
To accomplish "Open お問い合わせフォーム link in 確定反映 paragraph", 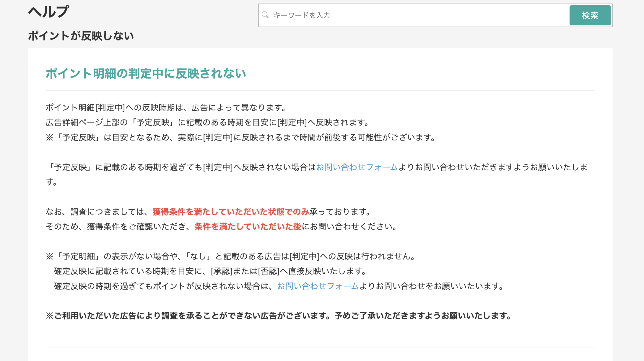I will coord(318,286).
